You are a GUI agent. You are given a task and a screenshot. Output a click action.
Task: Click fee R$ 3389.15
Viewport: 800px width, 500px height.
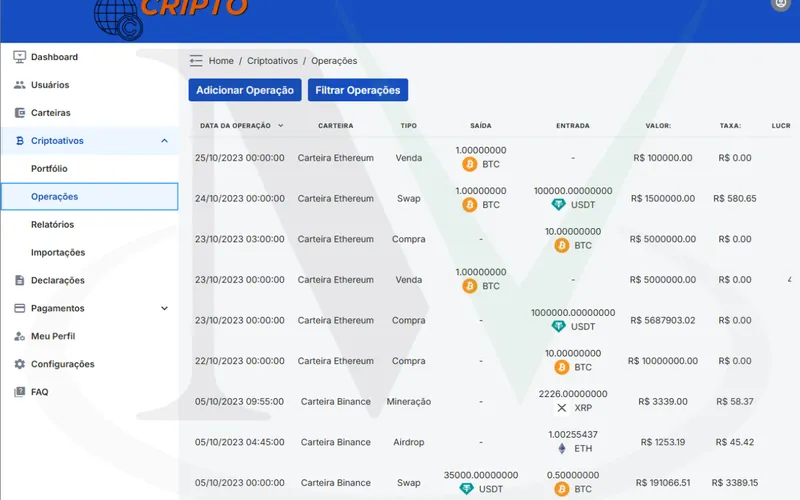coord(735,483)
